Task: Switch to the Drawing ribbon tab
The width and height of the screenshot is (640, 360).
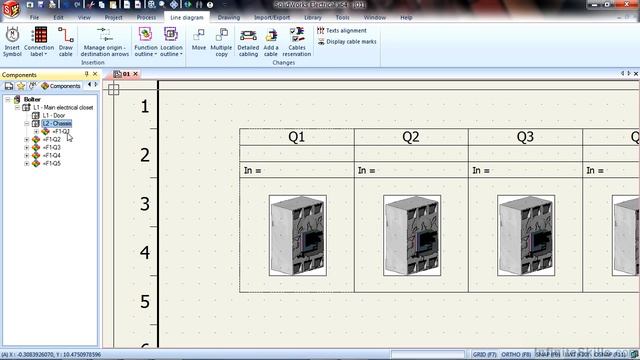Action: pos(229,18)
